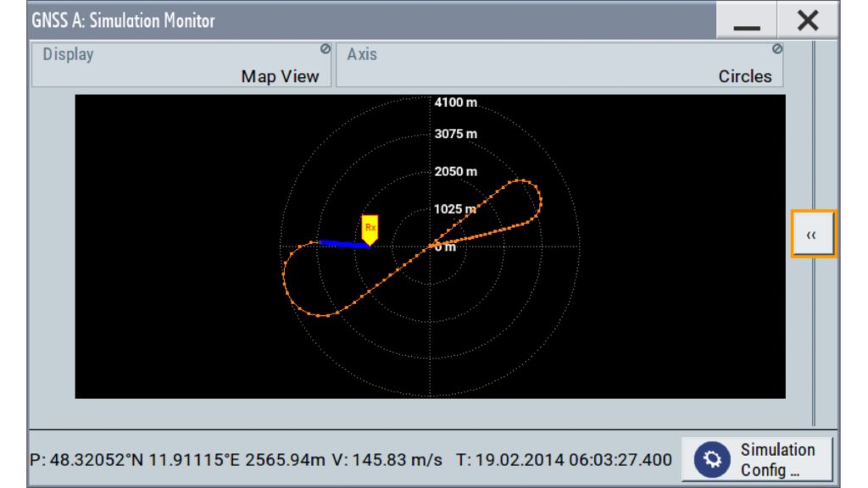Click the GNSS A title bar label
The image size is (868, 488).
tap(125, 19)
